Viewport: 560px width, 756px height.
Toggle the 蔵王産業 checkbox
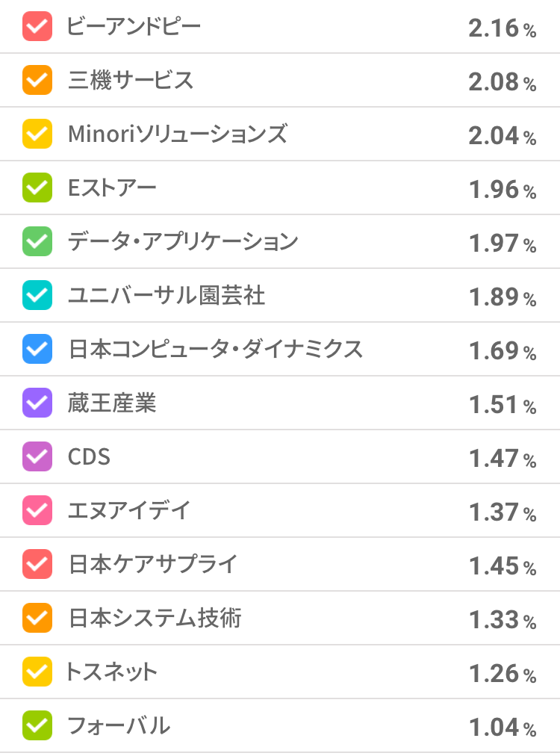pos(37,403)
